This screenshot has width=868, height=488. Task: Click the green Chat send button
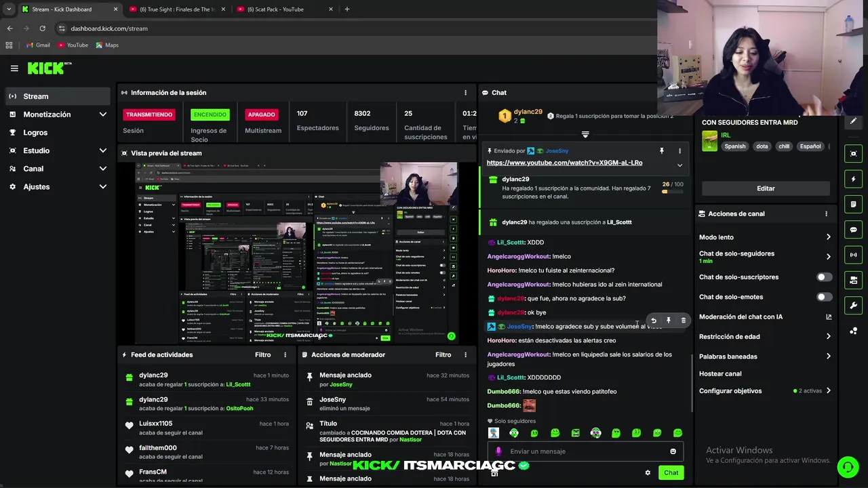pyautogui.click(x=671, y=473)
